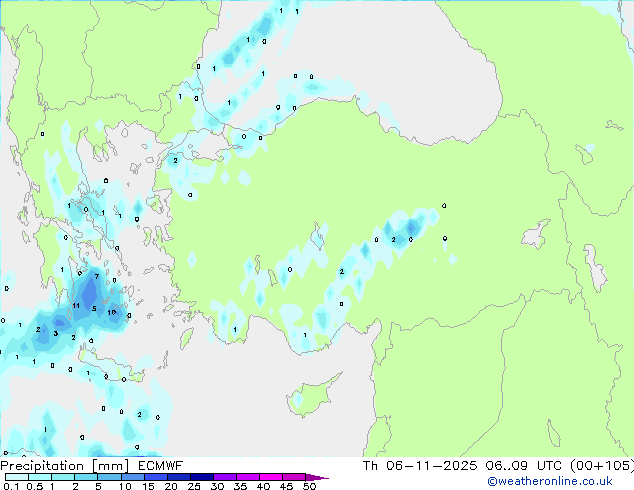Select the 5–10 mm legend color band

point(109,477)
